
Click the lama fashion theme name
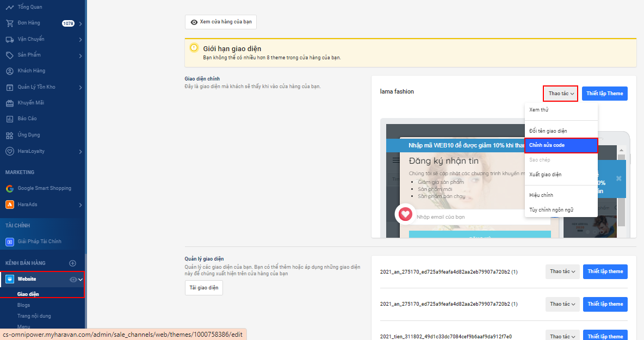coord(397,91)
